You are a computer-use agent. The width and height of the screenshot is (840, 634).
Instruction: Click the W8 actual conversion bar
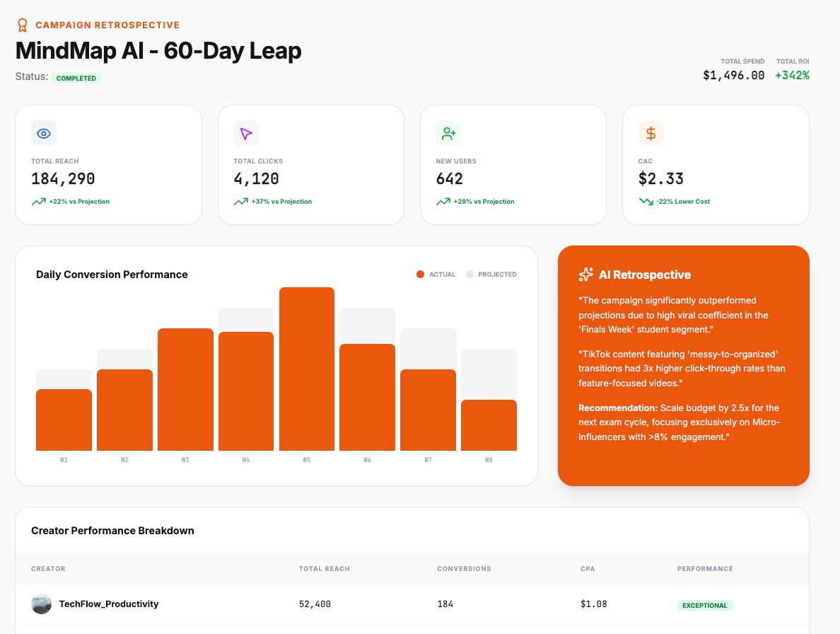(489, 425)
